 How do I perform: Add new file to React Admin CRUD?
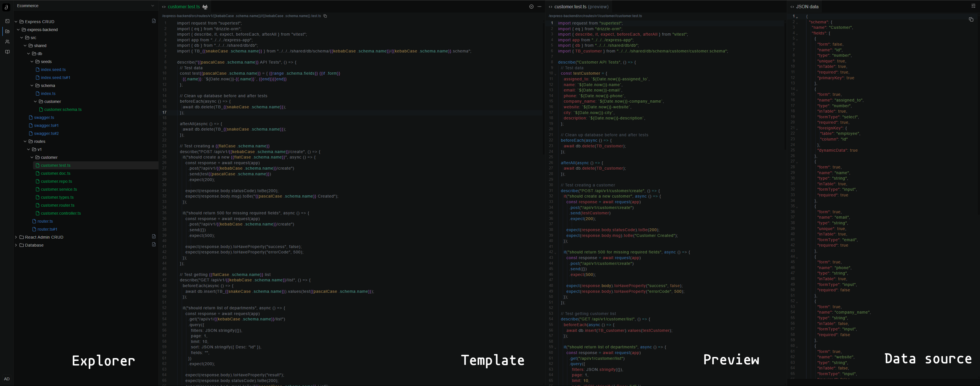[154, 237]
